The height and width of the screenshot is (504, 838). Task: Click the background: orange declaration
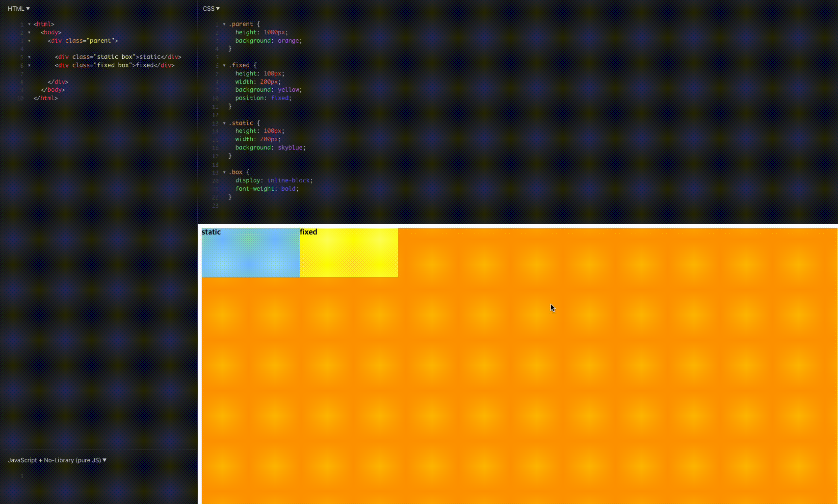tap(269, 41)
